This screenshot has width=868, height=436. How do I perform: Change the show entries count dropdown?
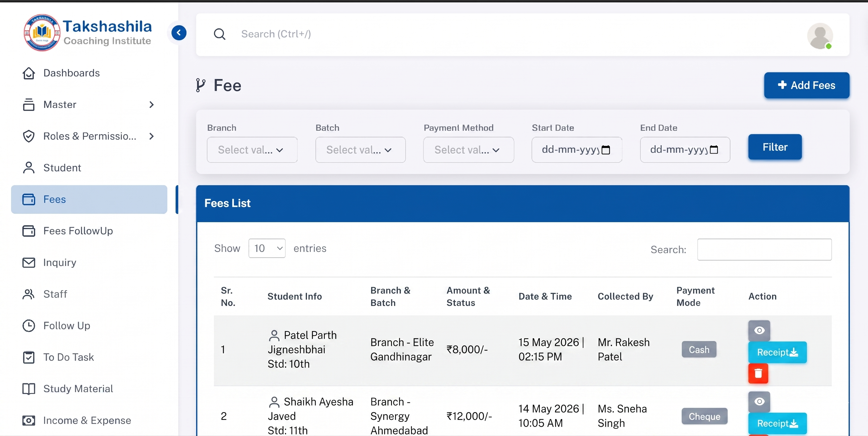pos(267,248)
